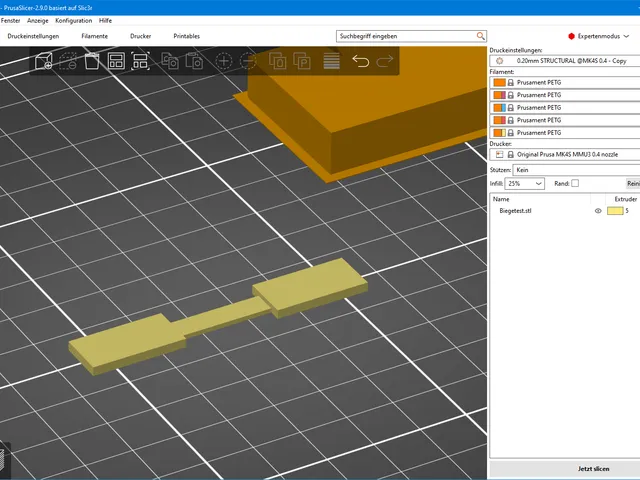Click extruder number 5 for Biegetest.stl

(x=627, y=211)
